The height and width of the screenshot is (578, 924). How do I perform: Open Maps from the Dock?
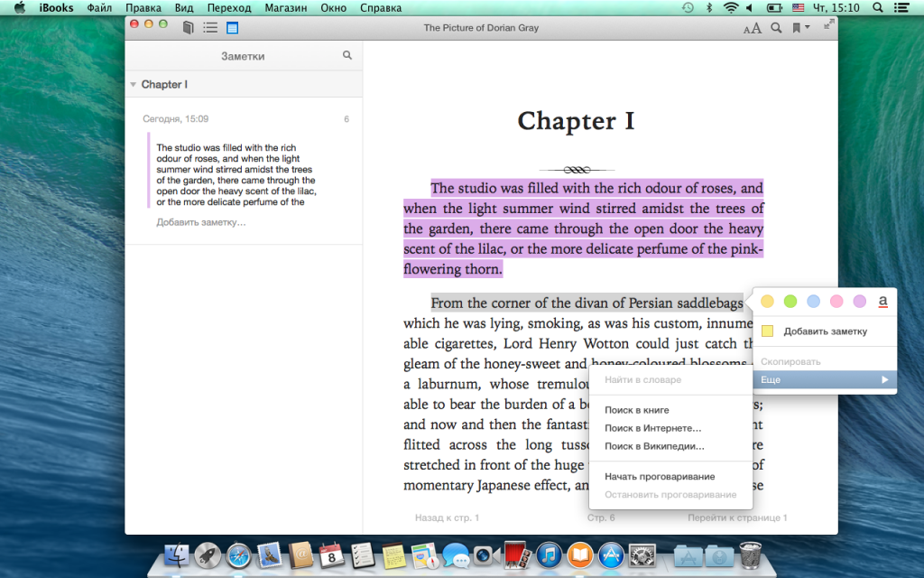(x=424, y=555)
